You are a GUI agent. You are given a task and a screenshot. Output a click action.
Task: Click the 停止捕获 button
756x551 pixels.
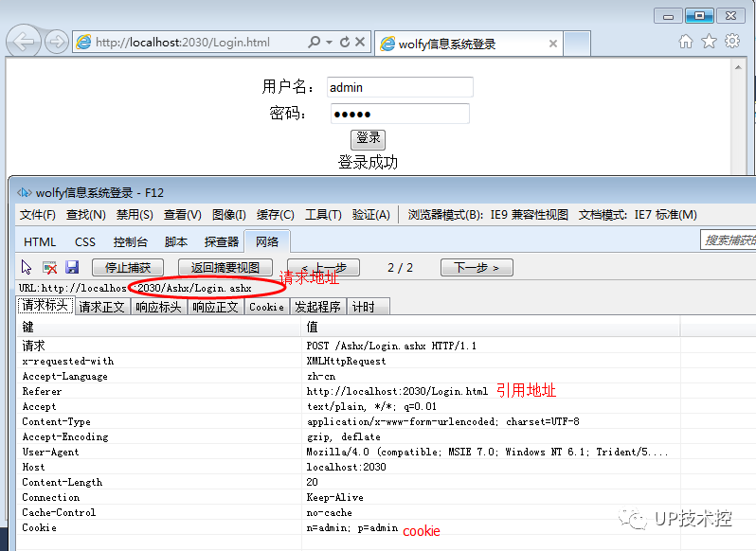pyautogui.click(x=128, y=267)
